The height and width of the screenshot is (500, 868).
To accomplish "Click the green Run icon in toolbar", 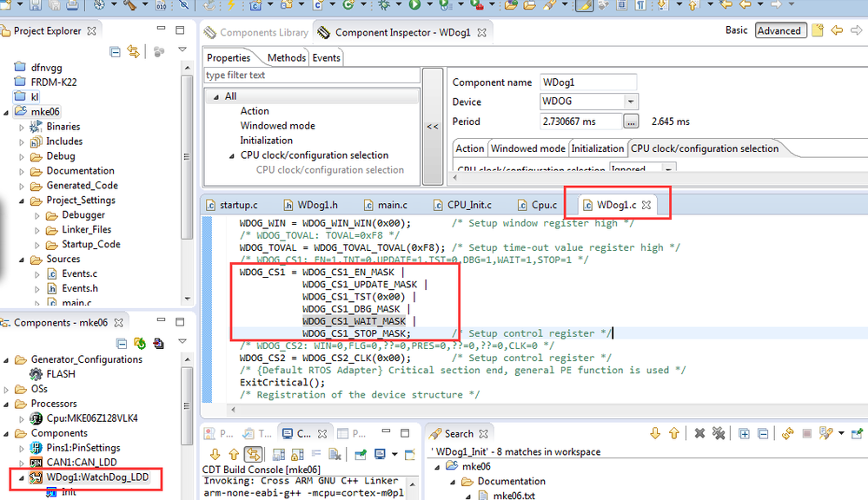I will coord(414,5).
